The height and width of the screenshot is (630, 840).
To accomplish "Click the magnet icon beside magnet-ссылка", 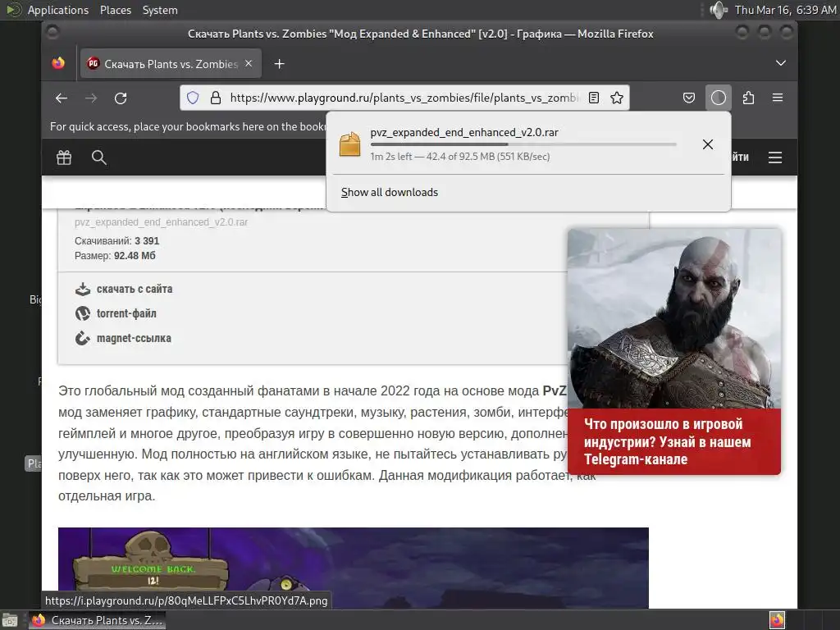I will coord(83,338).
